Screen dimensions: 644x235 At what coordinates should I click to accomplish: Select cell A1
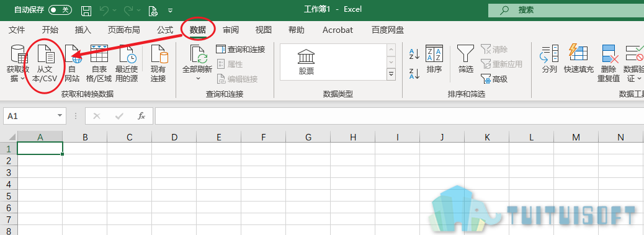[40, 148]
